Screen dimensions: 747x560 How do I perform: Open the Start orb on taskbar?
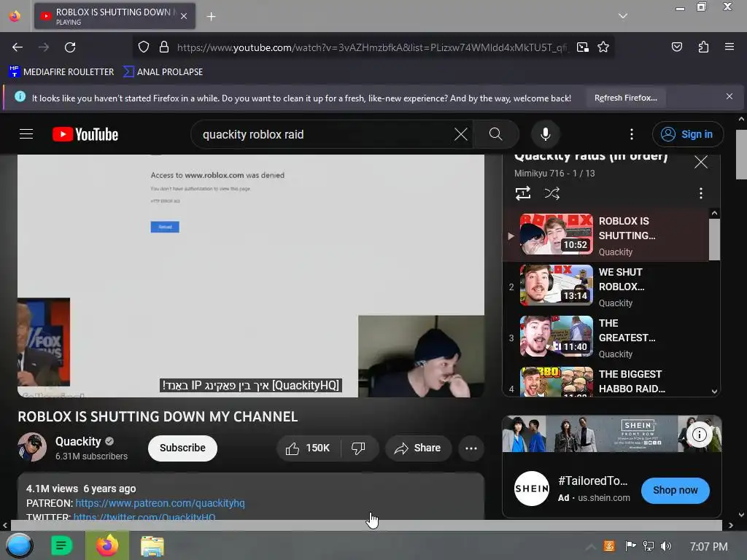tap(19, 545)
